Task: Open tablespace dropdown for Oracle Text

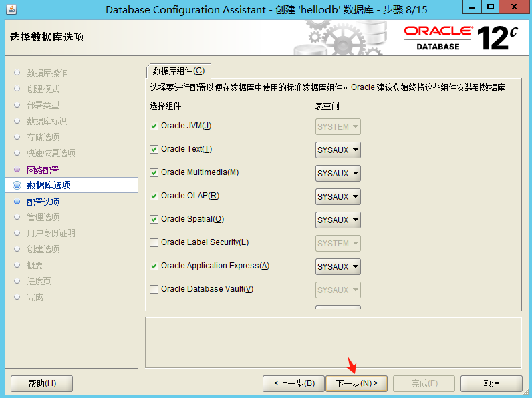Action: (338, 150)
